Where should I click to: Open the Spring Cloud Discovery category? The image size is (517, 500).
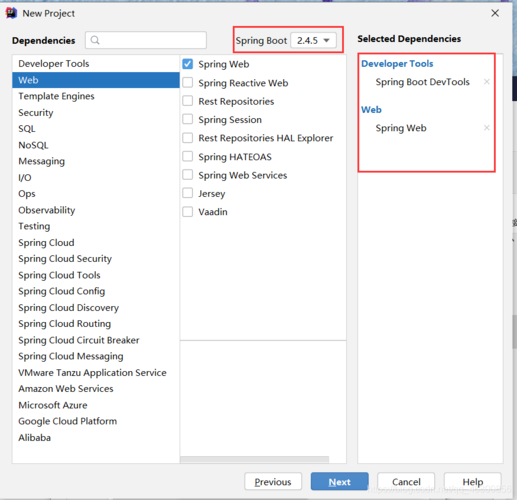(x=96, y=307)
